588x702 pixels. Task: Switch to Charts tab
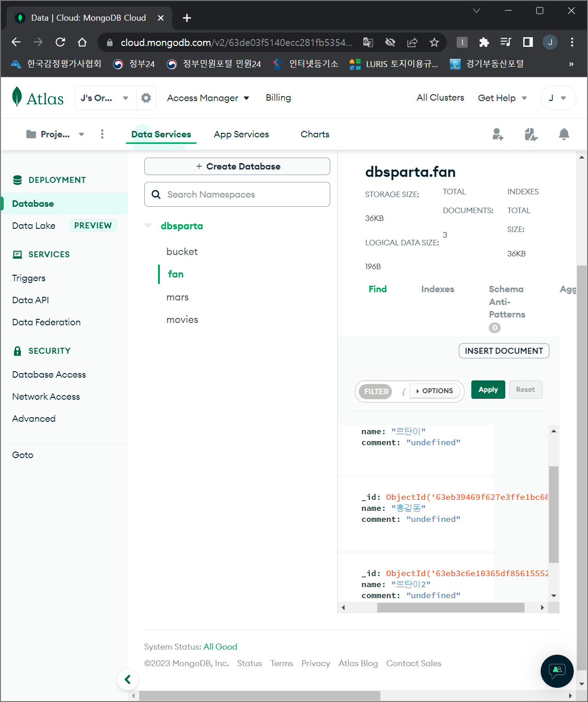[315, 134]
